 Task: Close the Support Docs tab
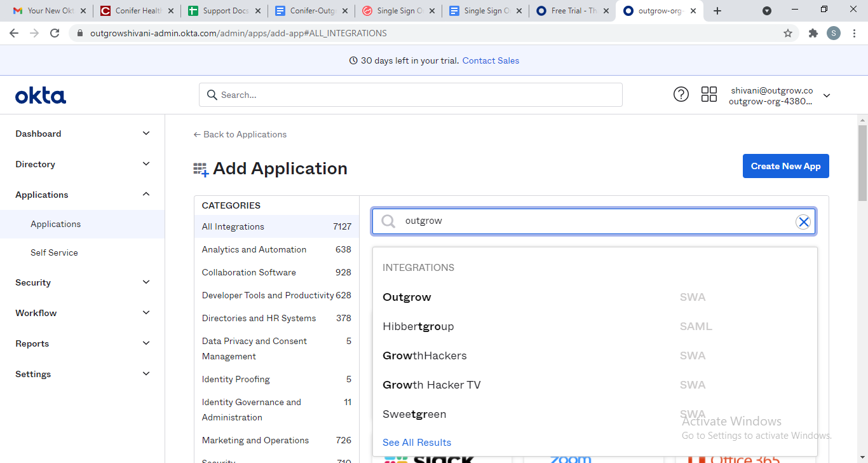coord(258,11)
